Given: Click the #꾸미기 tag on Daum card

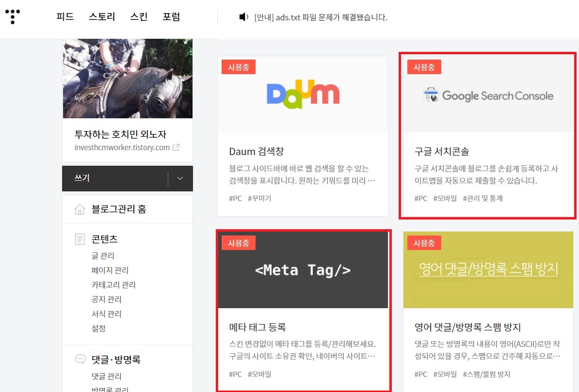Looking at the screenshot, I should 259,198.
